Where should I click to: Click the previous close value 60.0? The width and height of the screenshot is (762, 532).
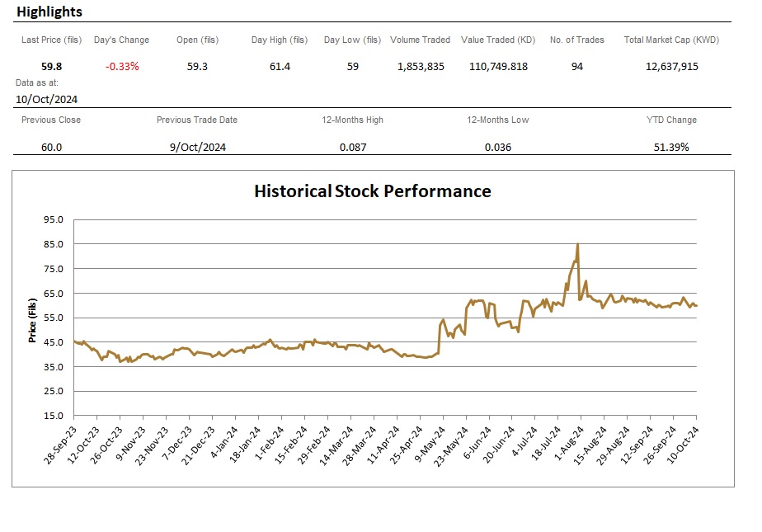click(51, 147)
